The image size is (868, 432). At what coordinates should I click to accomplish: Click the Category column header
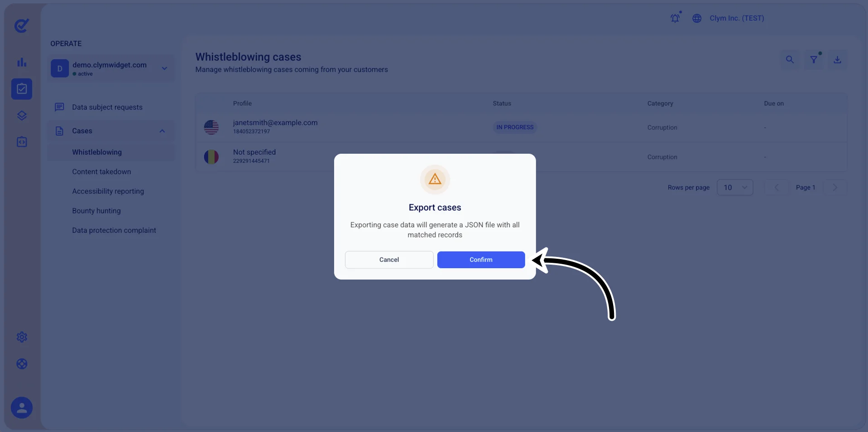[x=660, y=103]
